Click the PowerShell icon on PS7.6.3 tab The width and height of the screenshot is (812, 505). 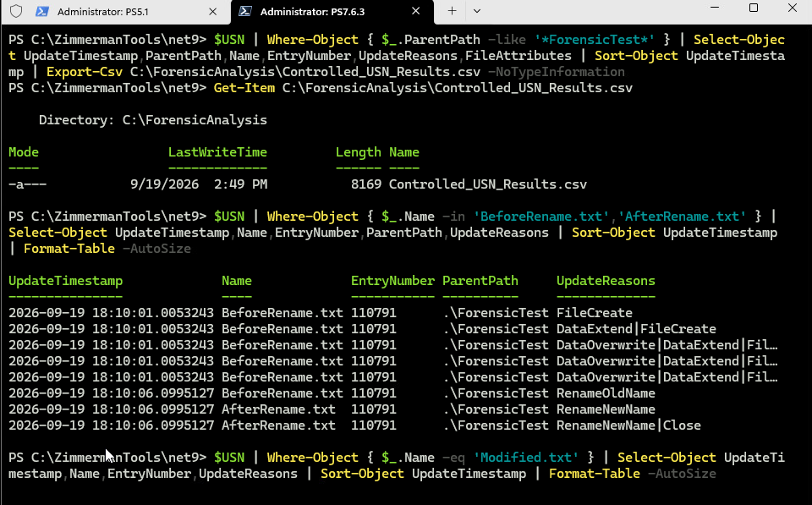(245, 11)
